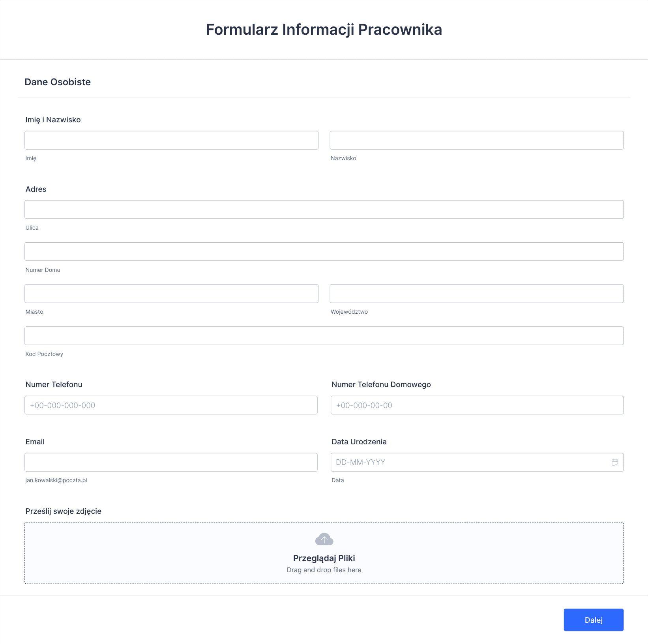Select the Miasto input field
Viewport: 648px width, 644px height.
click(x=171, y=294)
